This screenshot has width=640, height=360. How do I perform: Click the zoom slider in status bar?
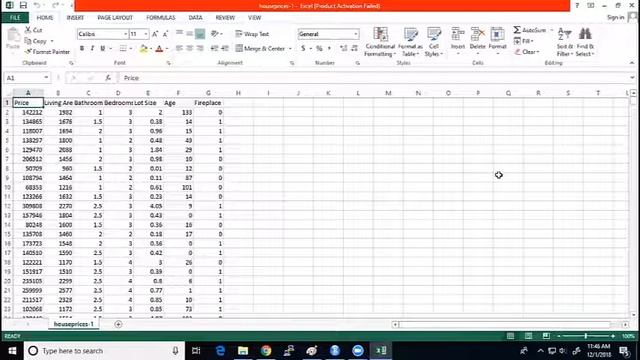586,336
